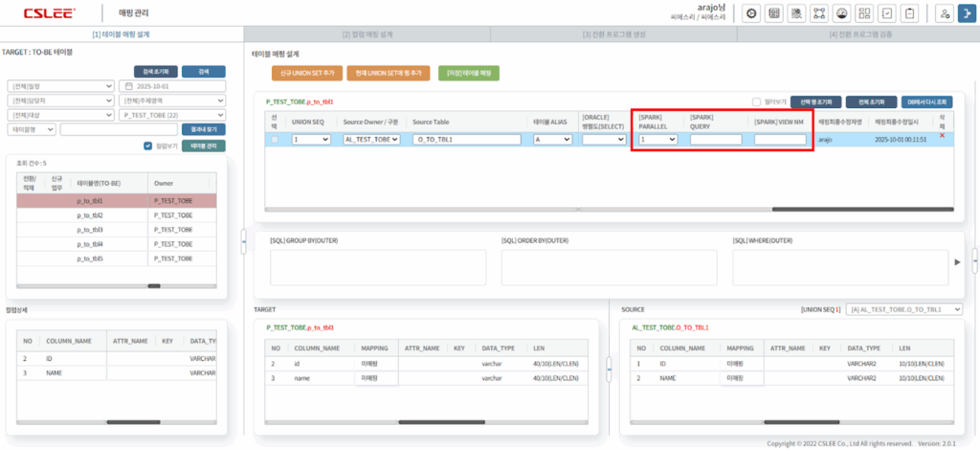Open the [SPARK] PARALLEL dropdown
980x450 pixels.
click(658, 140)
